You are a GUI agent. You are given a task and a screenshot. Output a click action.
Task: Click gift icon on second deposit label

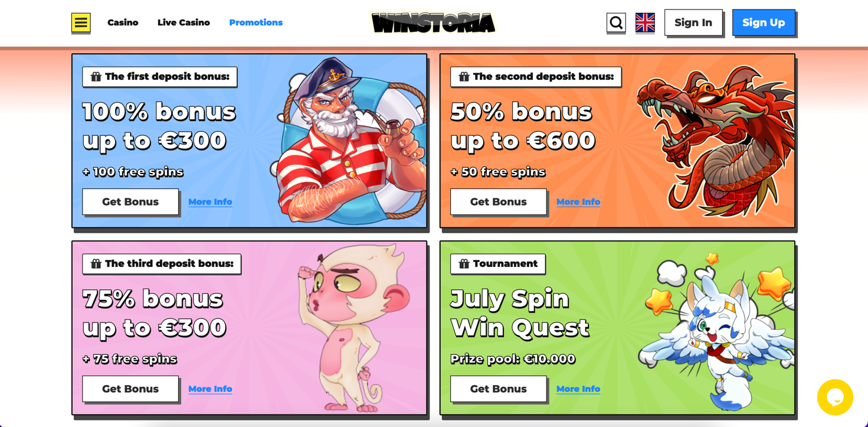click(x=464, y=77)
